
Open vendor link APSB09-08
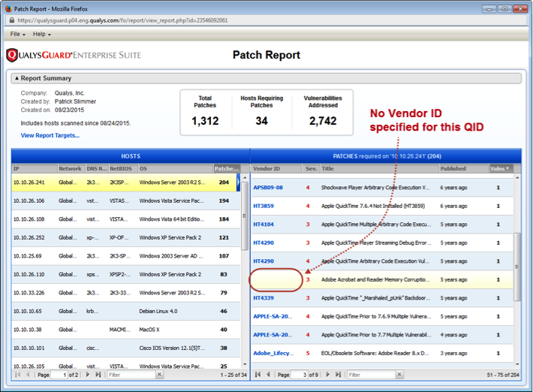pos(268,188)
